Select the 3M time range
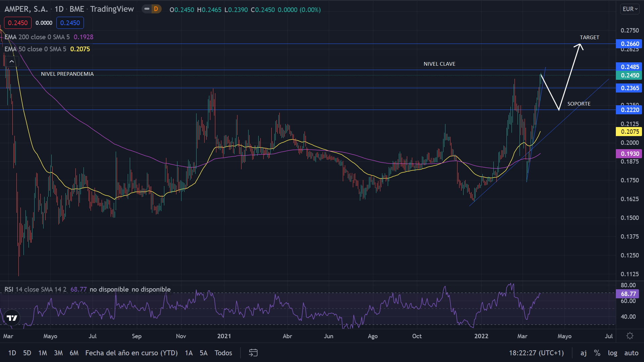Screen dimensions: 644x362 click(x=58, y=353)
